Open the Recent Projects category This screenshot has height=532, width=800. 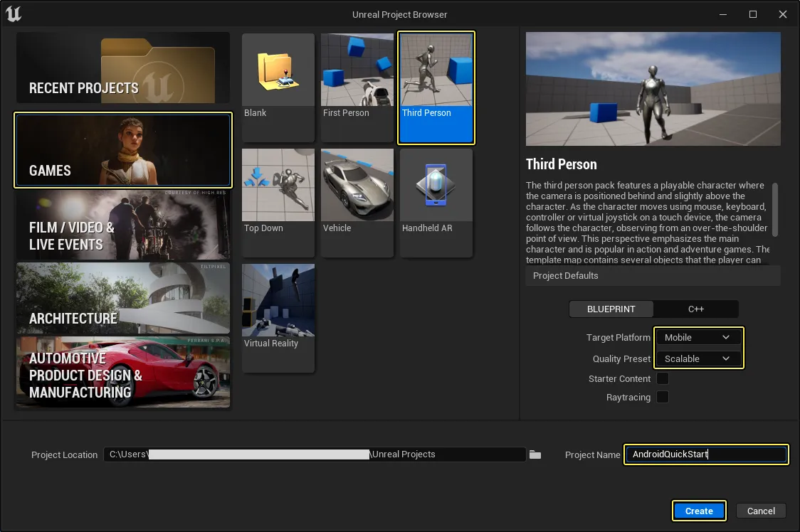[123, 68]
